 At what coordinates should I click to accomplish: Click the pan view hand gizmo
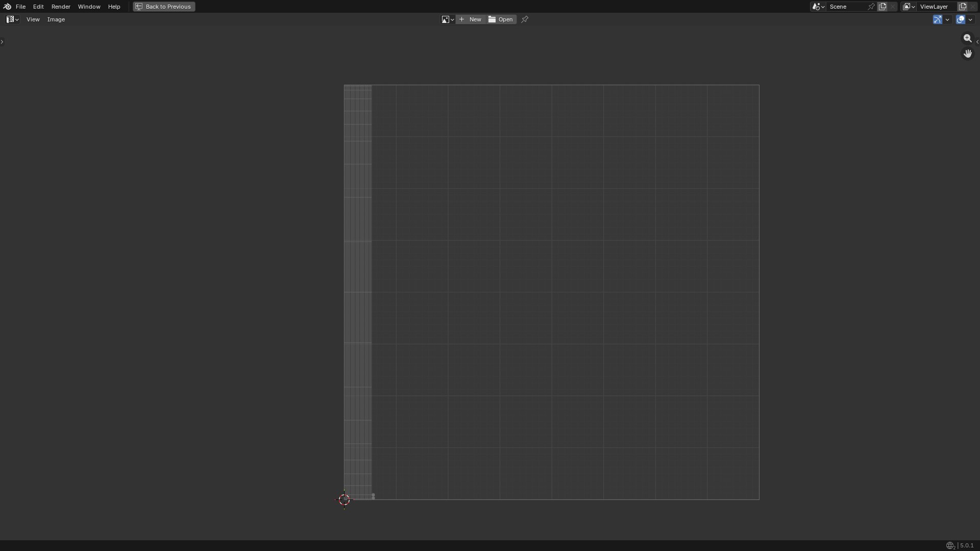click(x=968, y=54)
